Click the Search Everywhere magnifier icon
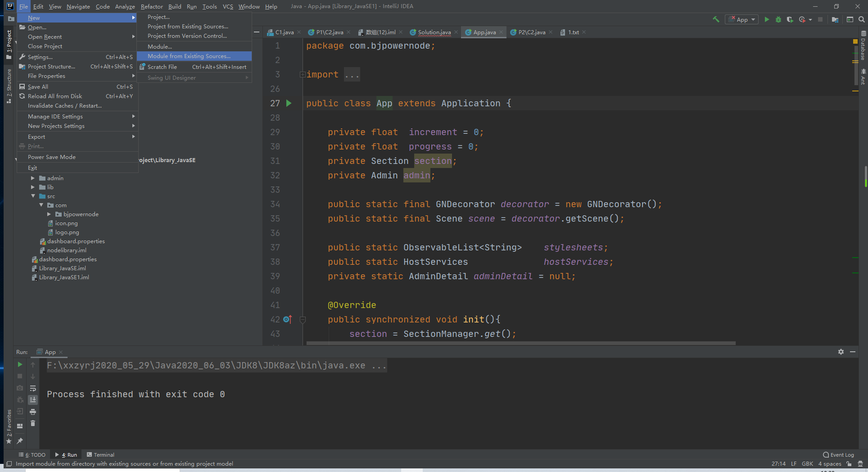 [x=861, y=19]
